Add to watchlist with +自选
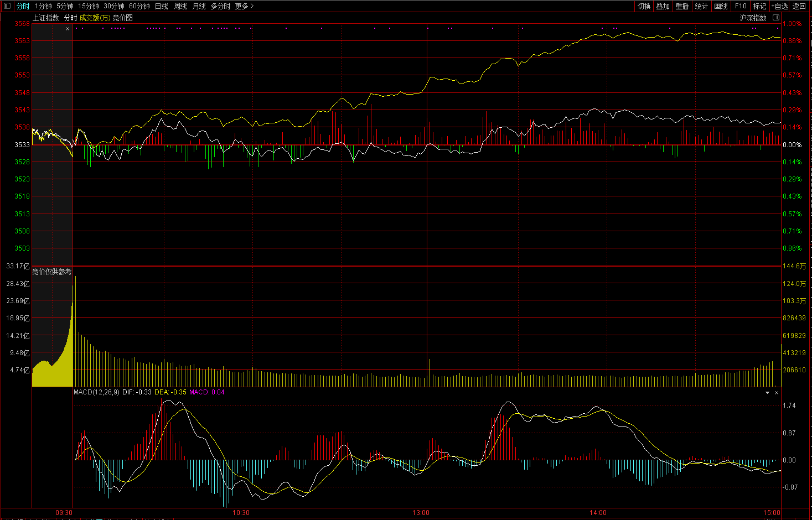This screenshot has width=812, height=520. 779,6
